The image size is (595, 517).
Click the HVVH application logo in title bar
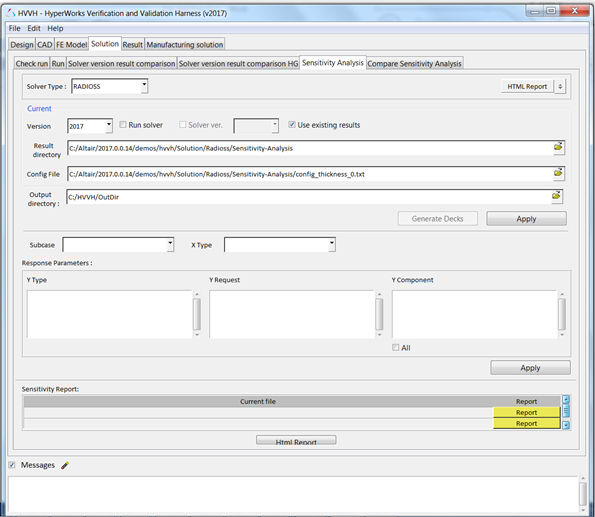(11, 13)
